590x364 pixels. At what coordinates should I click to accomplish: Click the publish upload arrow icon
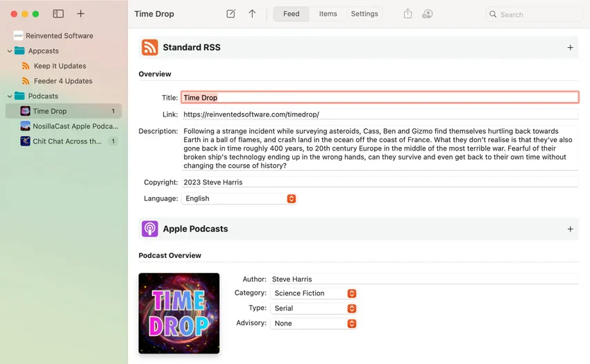point(252,14)
